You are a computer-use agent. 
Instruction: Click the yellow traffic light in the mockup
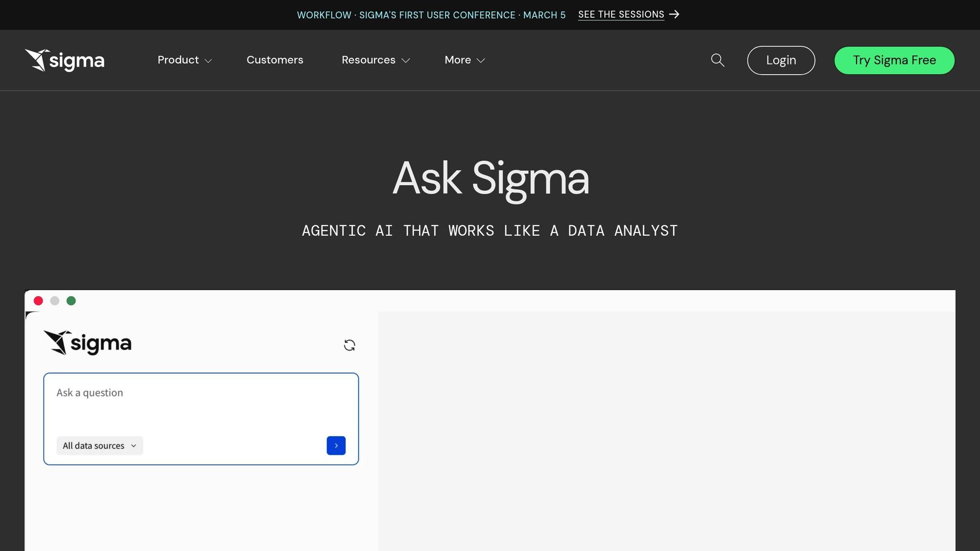(55, 300)
